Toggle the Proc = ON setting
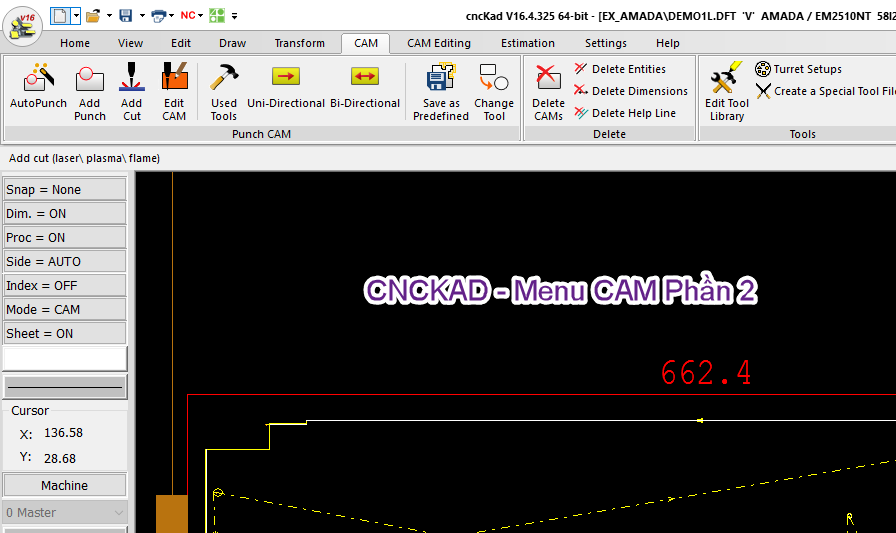 [x=65, y=237]
